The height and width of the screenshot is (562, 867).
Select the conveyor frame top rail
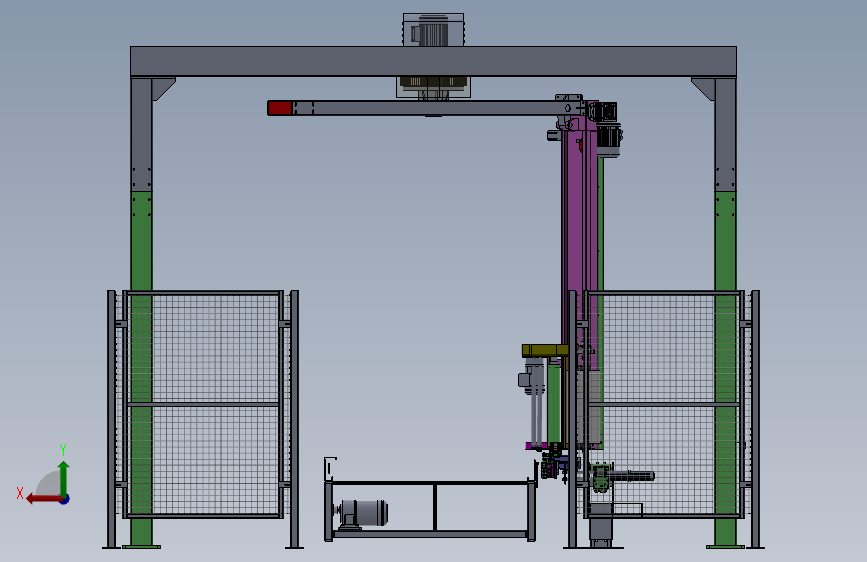(430, 483)
